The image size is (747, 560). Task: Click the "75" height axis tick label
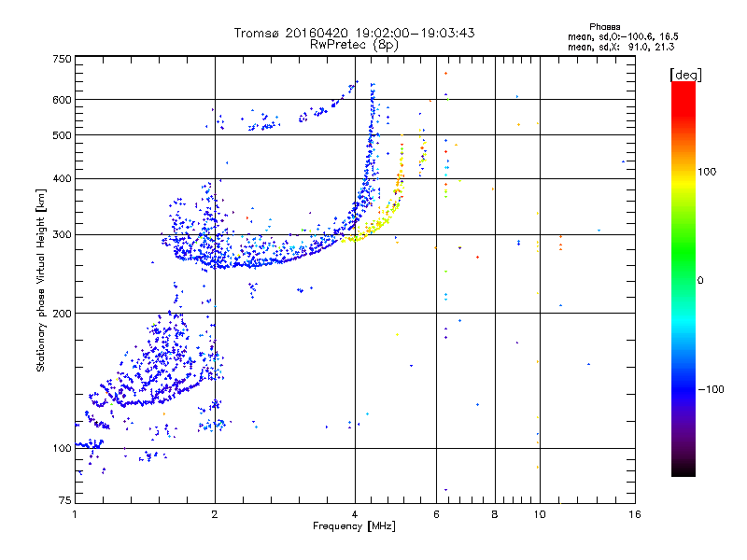65,500
